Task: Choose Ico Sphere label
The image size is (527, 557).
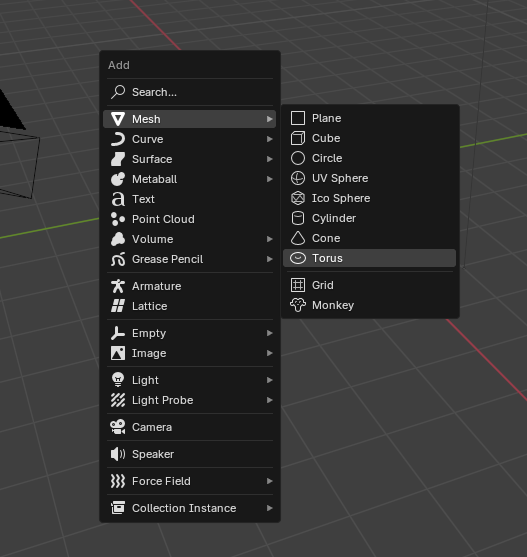Action: pos(341,198)
